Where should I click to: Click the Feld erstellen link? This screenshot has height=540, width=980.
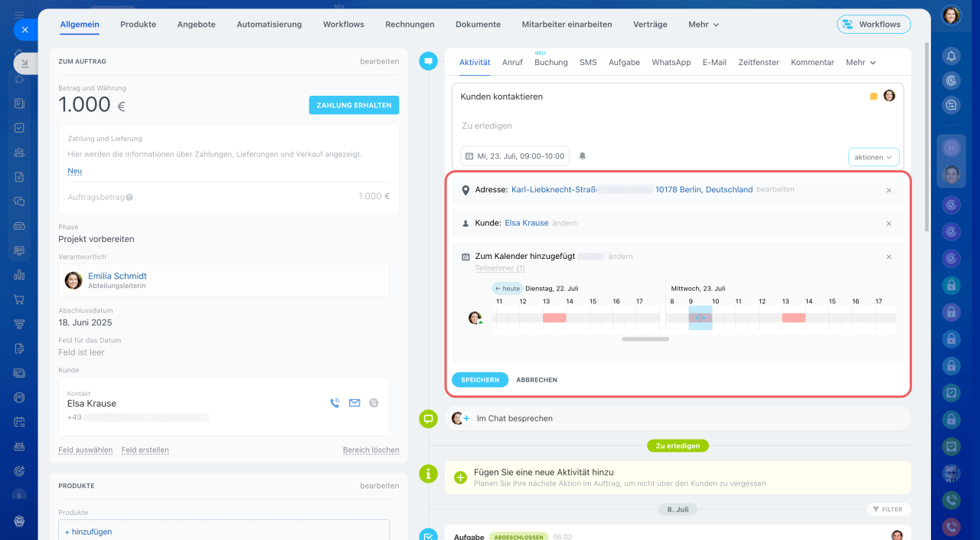[145, 450]
